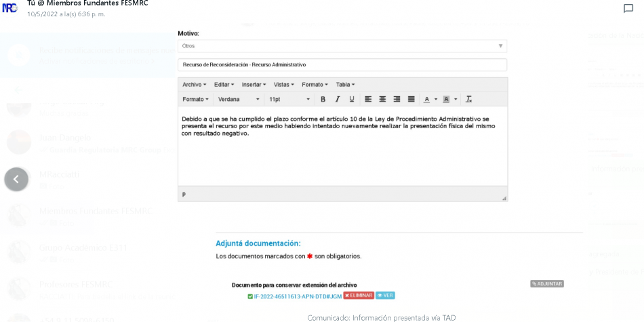Go to previous image with back arrow
The height and width of the screenshot is (322, 644).
click(x=16, y=179)
